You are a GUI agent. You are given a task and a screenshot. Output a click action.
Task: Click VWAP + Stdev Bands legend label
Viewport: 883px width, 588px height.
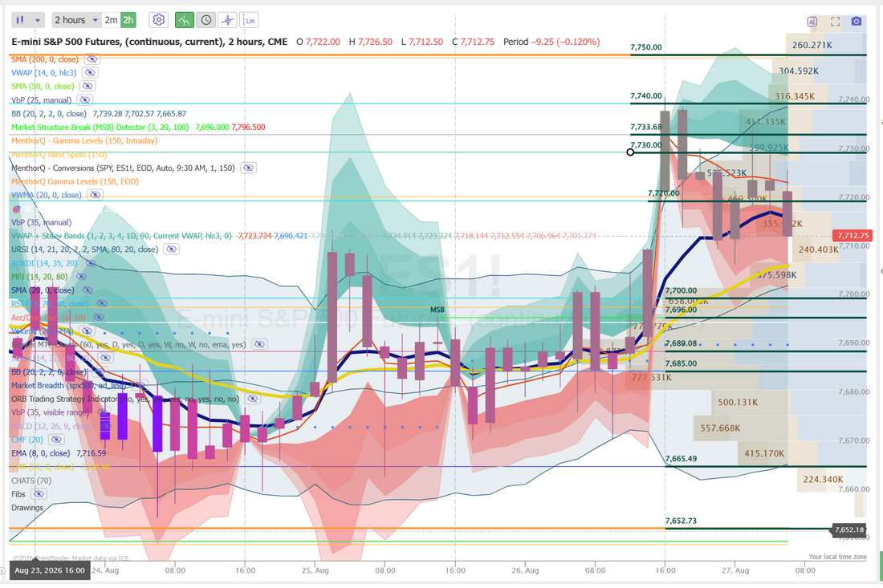(121, 236)
